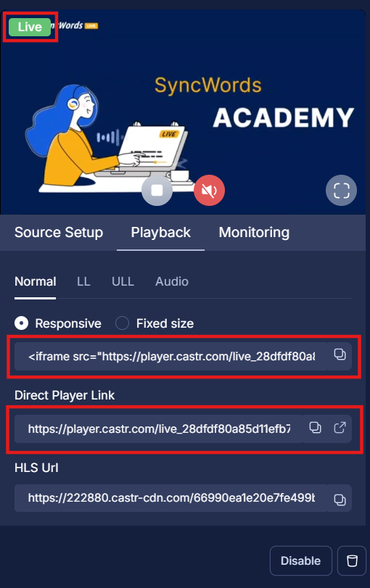Open Direct Player Link in new tab

[x=340, y=428]
